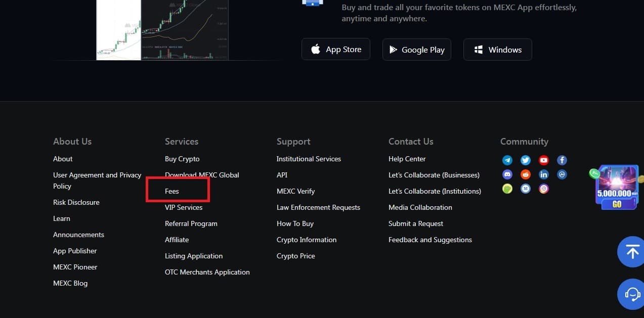This screenshot has width=644, height=318.
Task: View the Announcements page
Action: pyautogui.click(x=78, y=235)
